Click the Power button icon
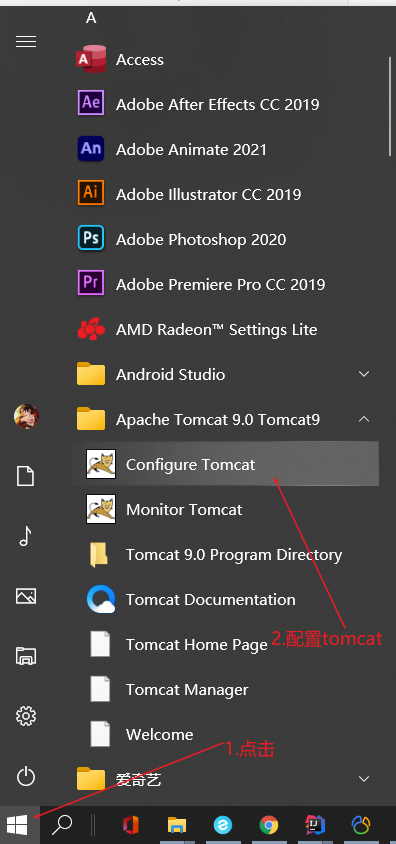 (26, 777)
